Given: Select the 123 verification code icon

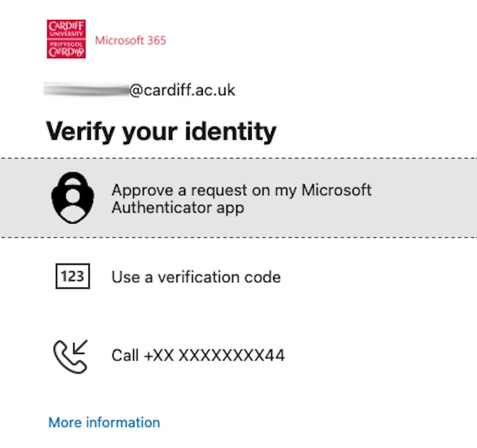Looking at the screenshot, I should tap(72, 277).
